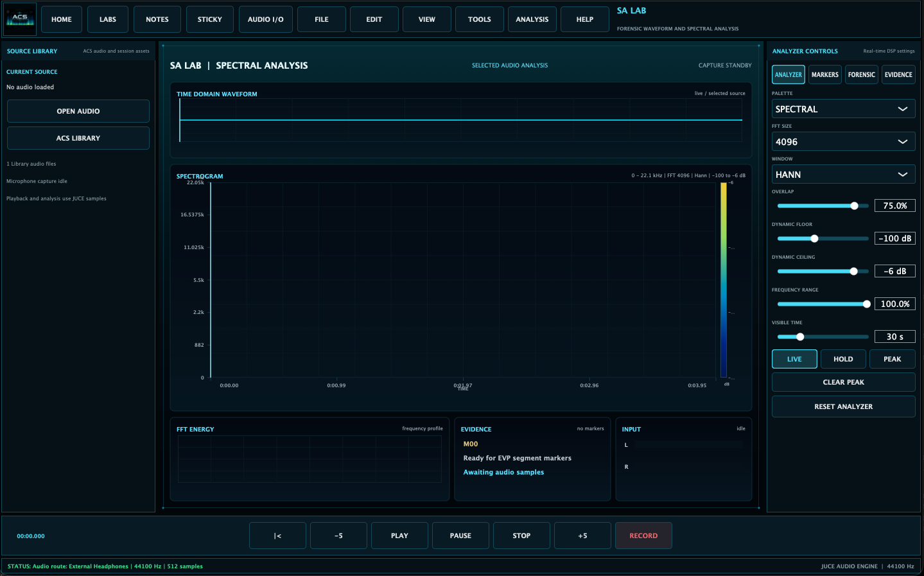
Task: Open the TOOLS menu
Action: coord(480,19)
